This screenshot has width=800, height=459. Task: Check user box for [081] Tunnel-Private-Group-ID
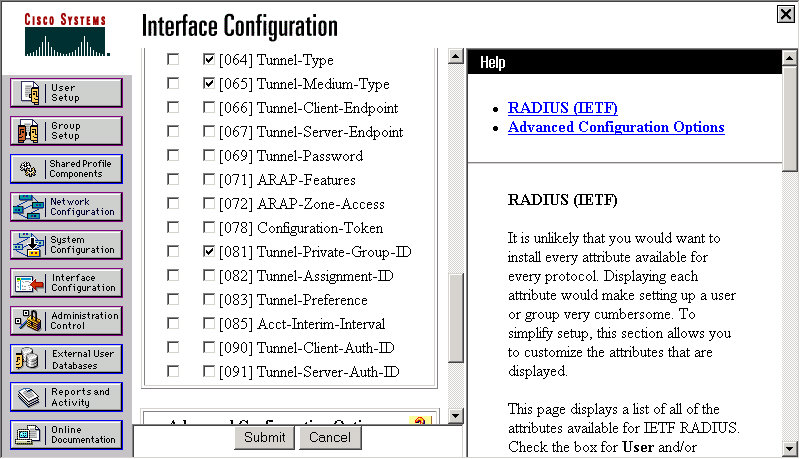[173, 251]
